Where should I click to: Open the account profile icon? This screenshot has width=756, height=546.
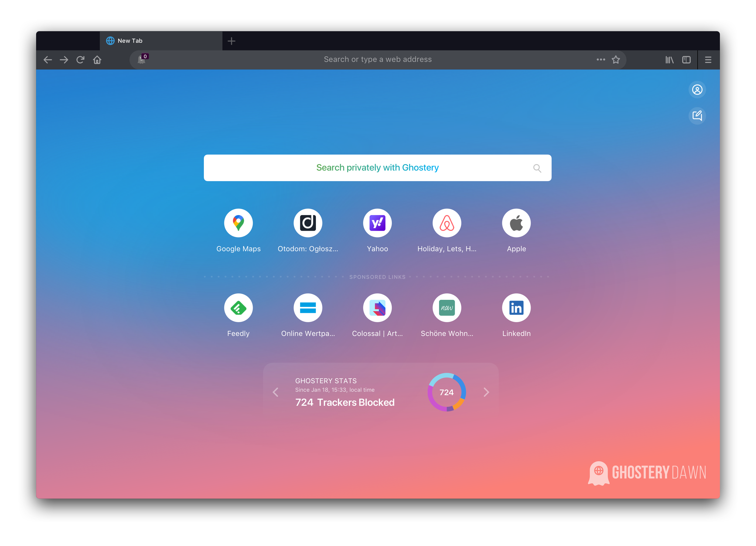[697, 90]
